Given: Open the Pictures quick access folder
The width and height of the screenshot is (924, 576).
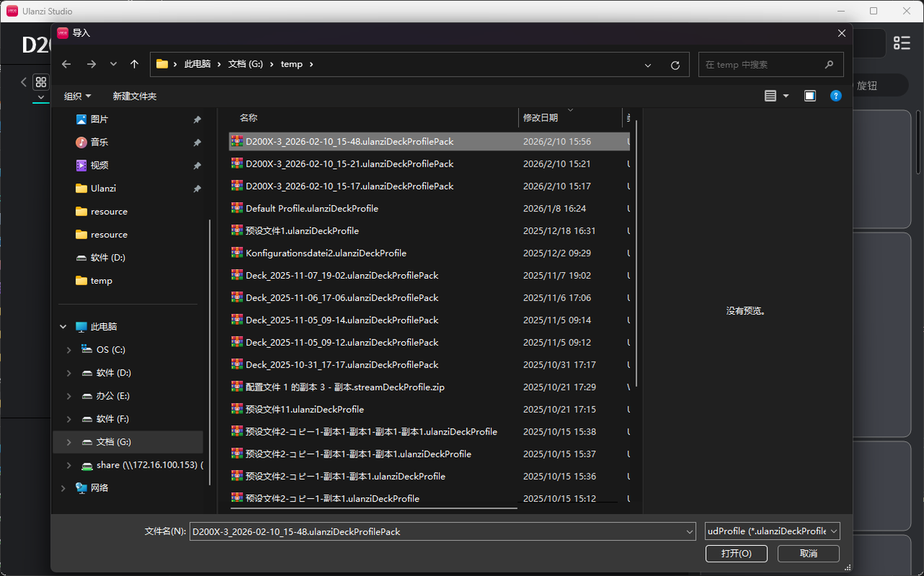Looking at the screenshot, I should click(x=99, y=119).
